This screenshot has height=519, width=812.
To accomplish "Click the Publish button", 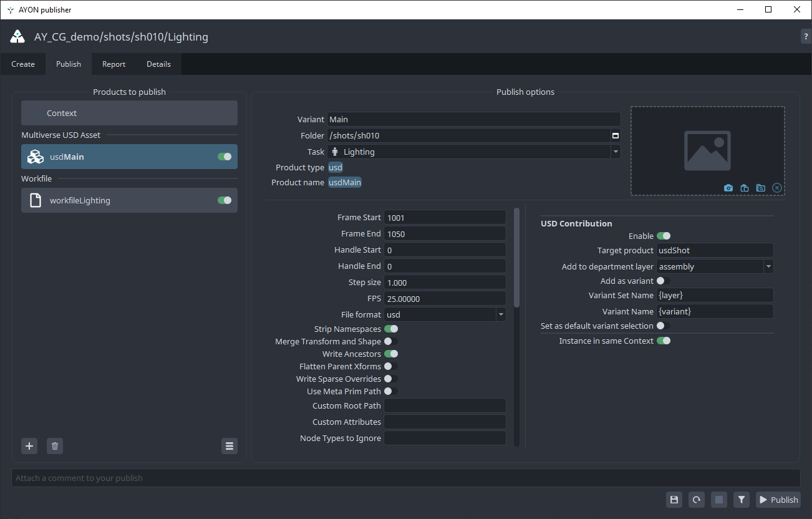I will pos(778,500).
